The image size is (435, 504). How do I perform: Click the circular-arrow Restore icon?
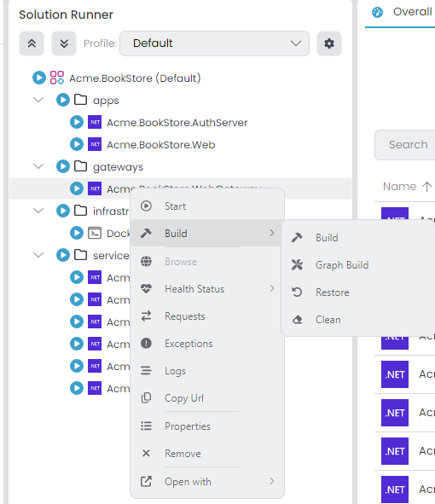297,292
